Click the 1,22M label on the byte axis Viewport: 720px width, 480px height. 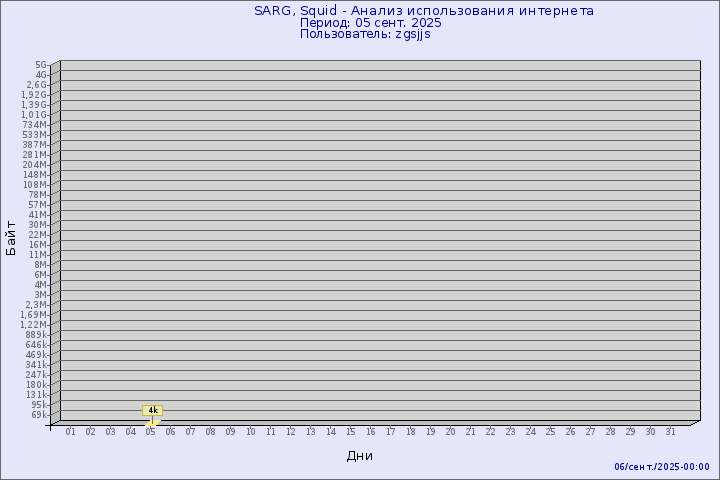pos(34,324)
